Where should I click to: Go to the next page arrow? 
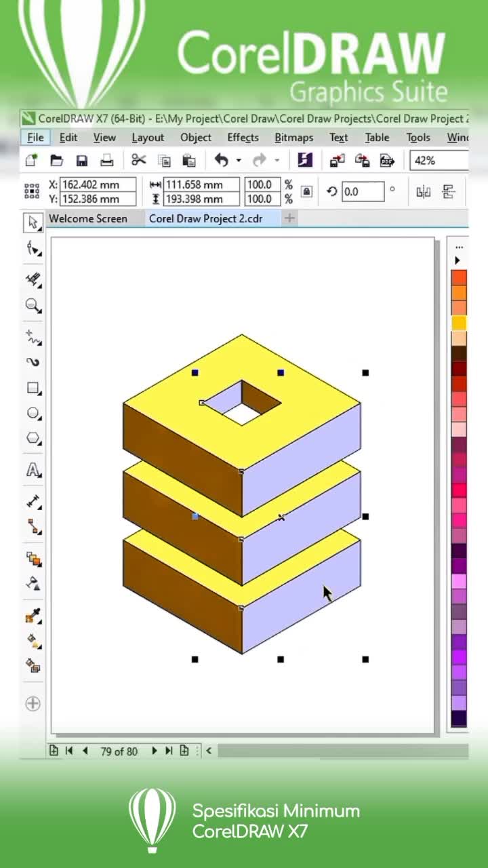[x=155, y=751]
